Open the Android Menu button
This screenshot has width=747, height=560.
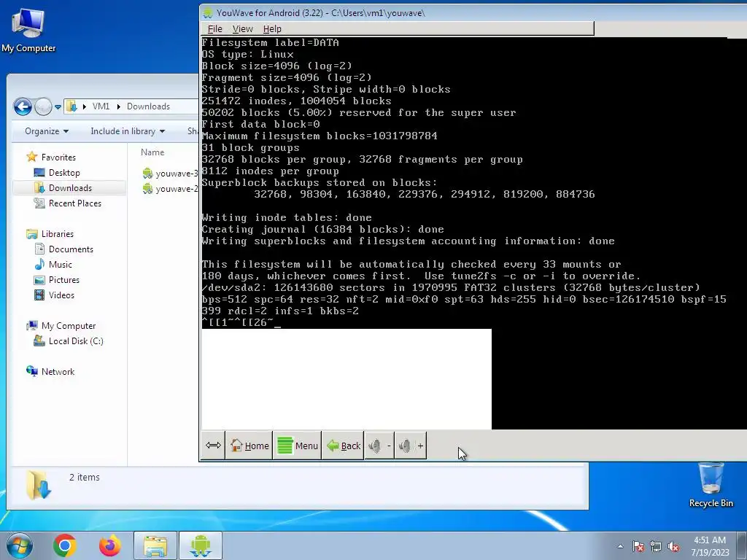298,446
